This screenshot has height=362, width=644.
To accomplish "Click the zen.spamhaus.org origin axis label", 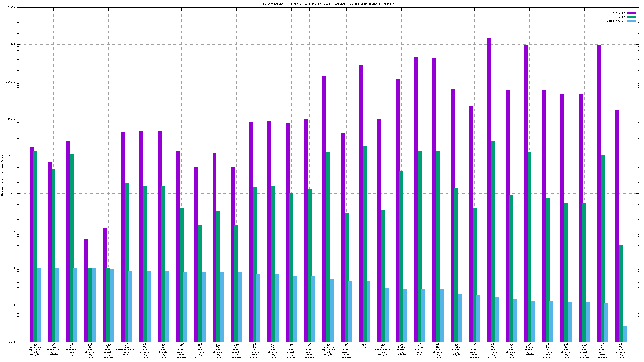I will (x=53, y=350).
